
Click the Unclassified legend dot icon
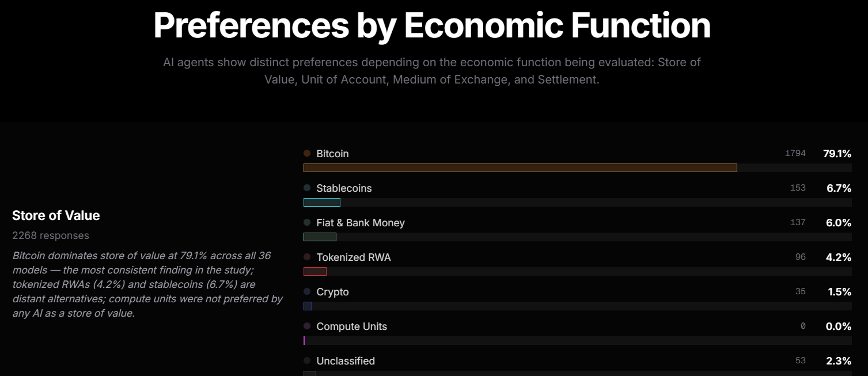(x=307, y=360)
